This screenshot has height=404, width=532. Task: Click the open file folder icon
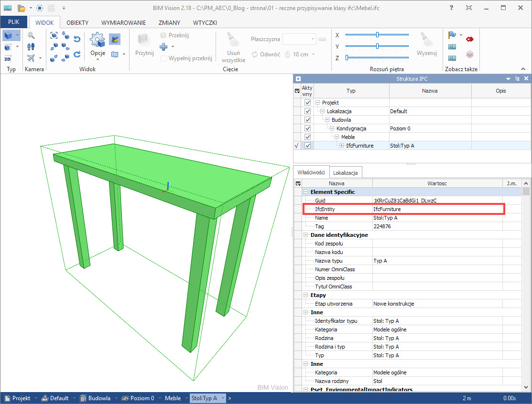[x=22, y=8]
